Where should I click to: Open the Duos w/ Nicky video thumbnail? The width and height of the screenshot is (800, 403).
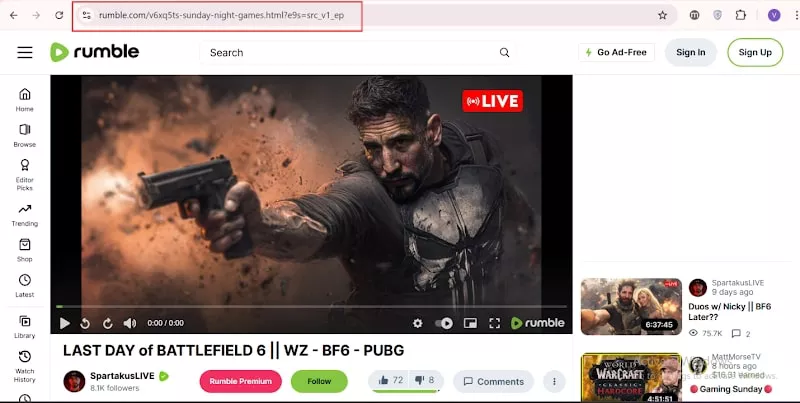[631, 307]
